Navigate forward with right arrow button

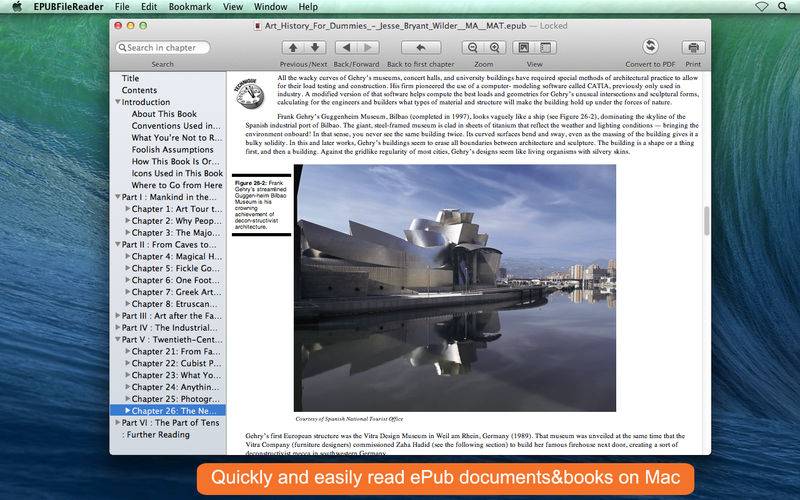tap(368, 47)
